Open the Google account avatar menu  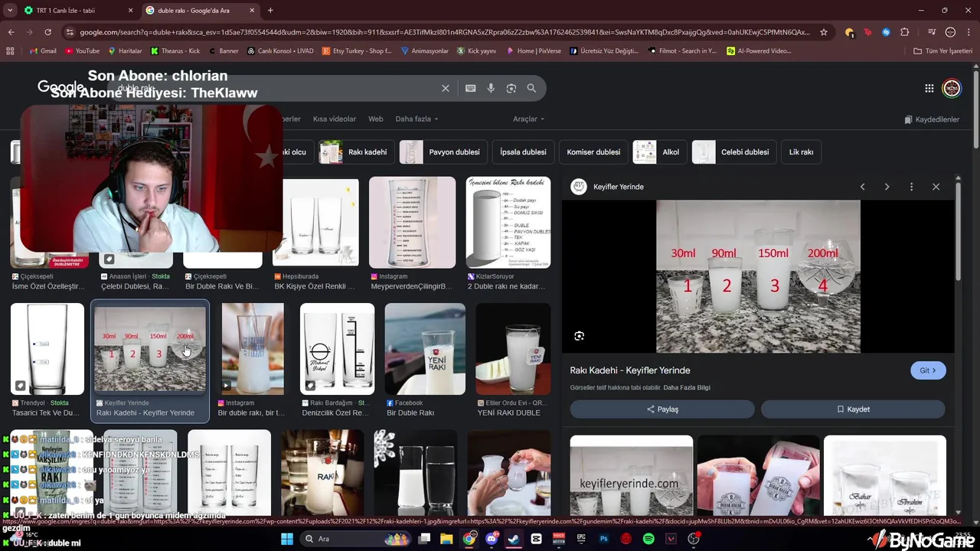pos(951,88)
